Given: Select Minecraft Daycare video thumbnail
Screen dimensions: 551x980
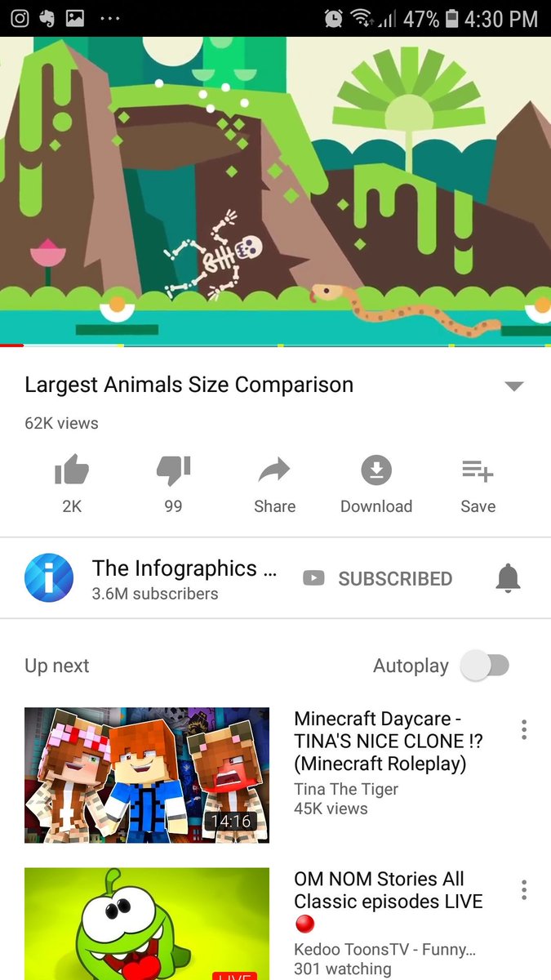Looking at the screenshot, I should (147, 775).
